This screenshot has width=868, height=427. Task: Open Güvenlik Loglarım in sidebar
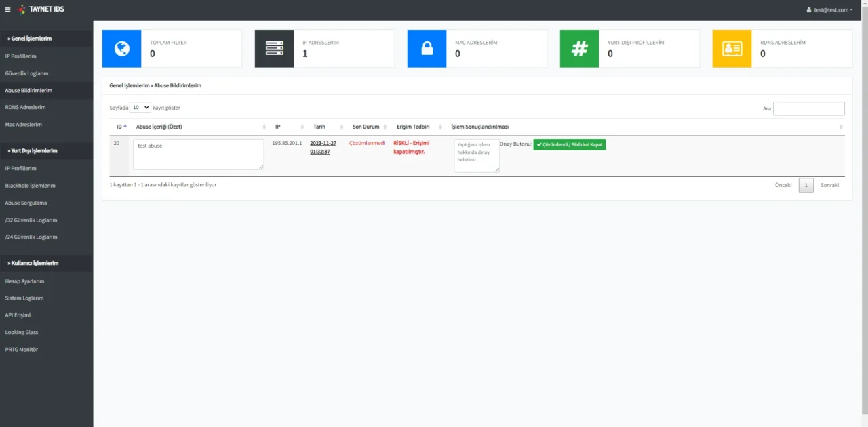pyautogui.click(x=27, y=73)
